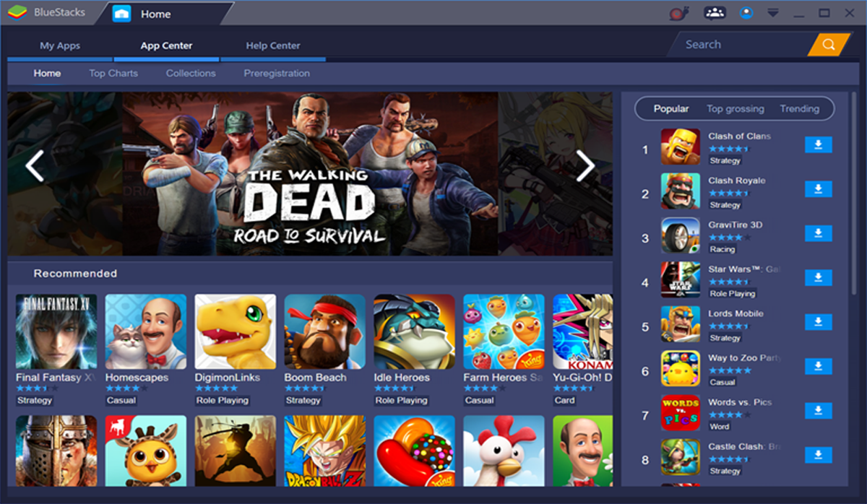Click the account avatar icon
This screenshot has height=504, width=867.
(747, 12)
